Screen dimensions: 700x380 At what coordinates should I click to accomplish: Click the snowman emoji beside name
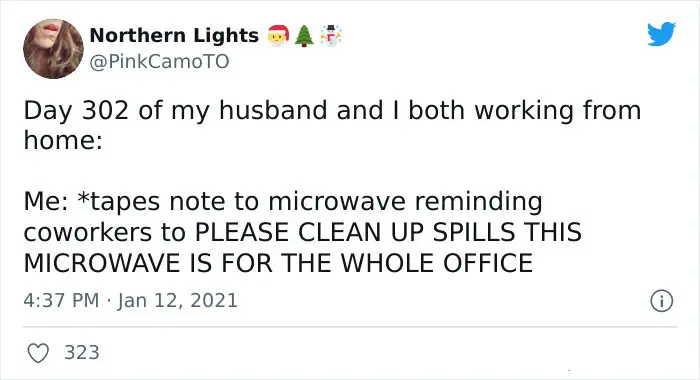pos(331,36)
